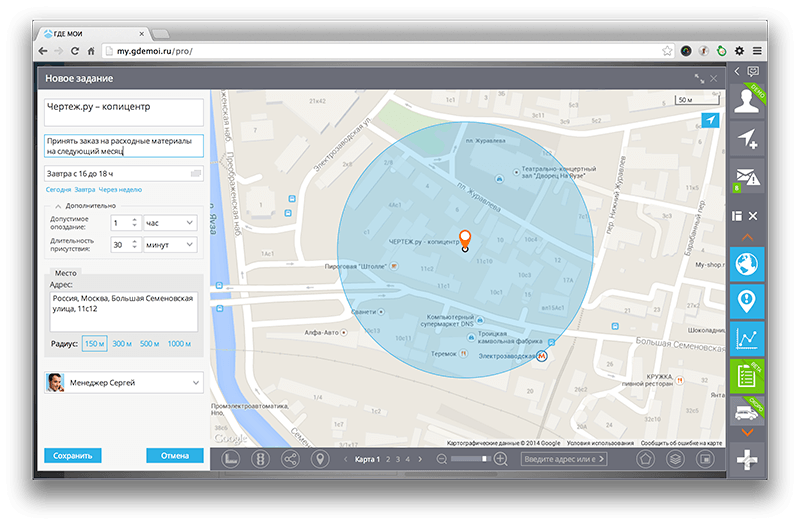Toggle the traffic light layer icon
Screen dimensions: 800x525
click(x=260, y=459)
